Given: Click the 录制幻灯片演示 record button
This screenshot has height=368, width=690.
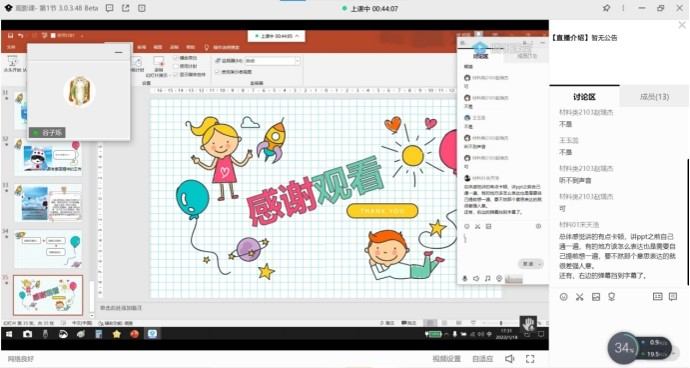Looking at the screenshot, I should (158, 66).
